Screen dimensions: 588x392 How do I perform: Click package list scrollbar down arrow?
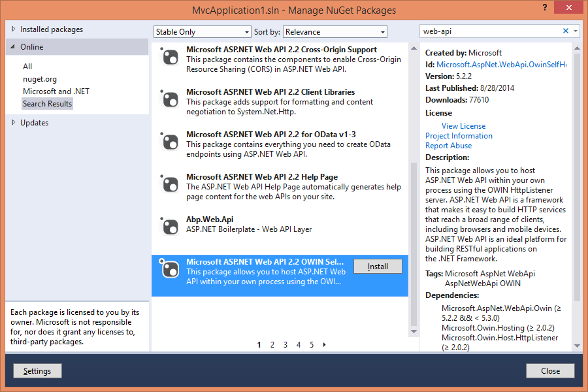pos(414,331)
